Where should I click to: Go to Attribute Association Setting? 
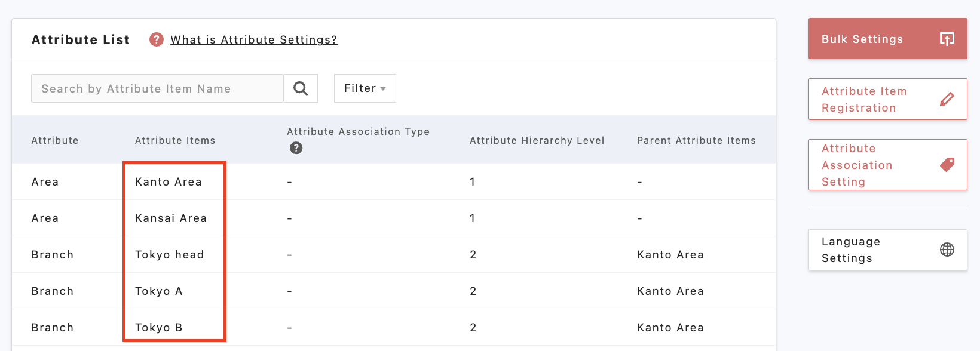point(857,165)
